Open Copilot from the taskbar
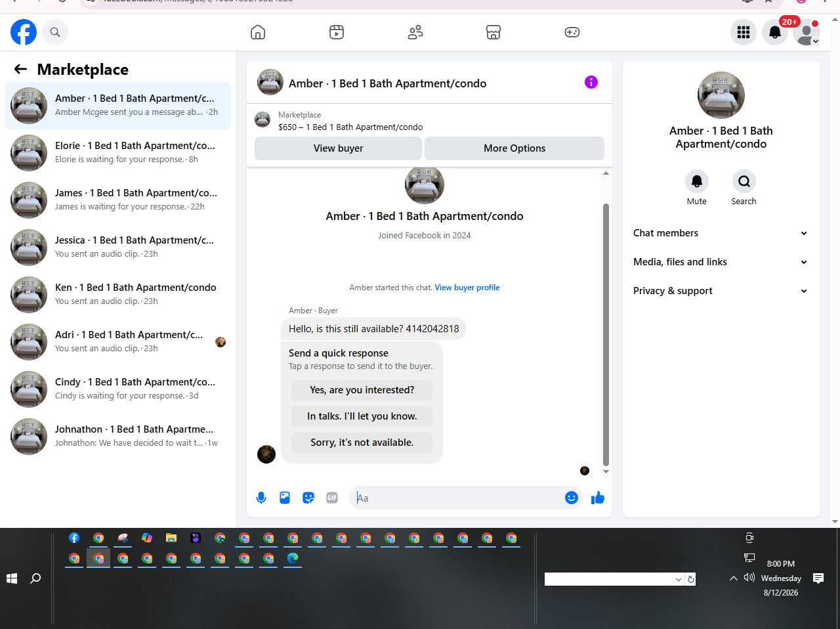 pos(147,538)
